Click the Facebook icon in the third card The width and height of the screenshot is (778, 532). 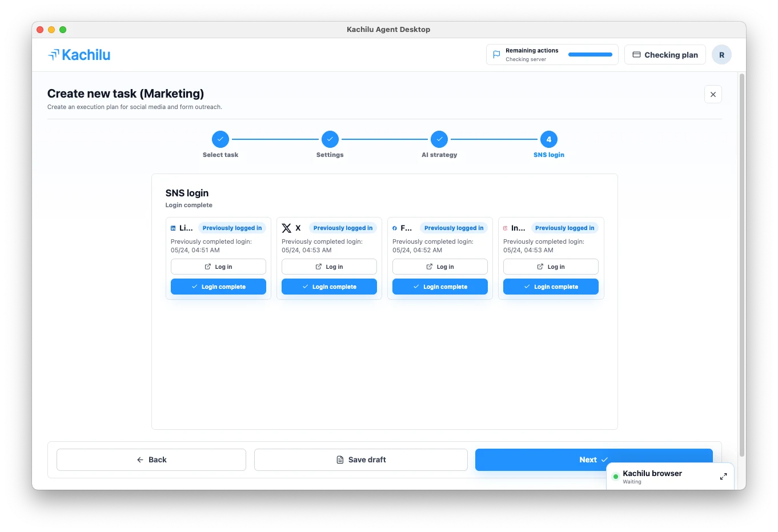pos(395,228)
